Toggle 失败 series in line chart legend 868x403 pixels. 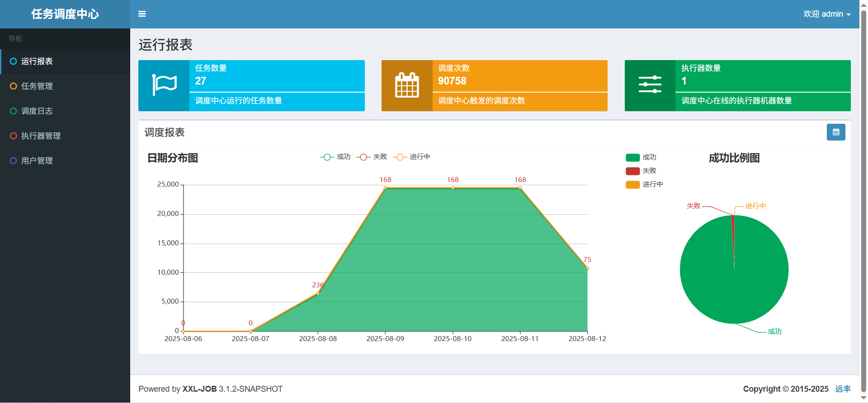coord(372,157)
